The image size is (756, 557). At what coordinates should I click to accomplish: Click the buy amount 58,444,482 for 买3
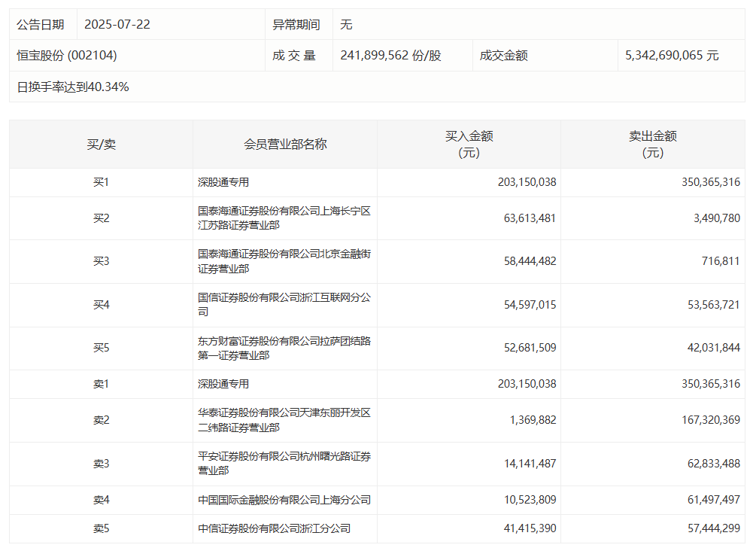(x=527, y=261)
